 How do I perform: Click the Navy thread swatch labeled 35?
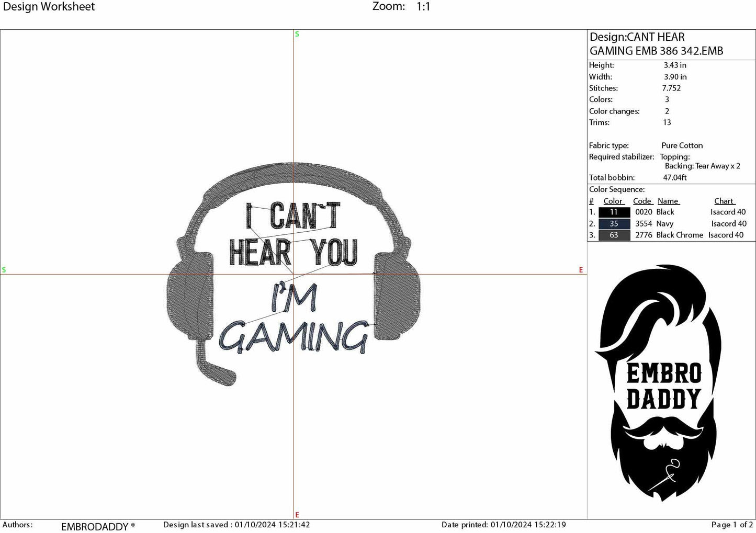click(614, 223)
